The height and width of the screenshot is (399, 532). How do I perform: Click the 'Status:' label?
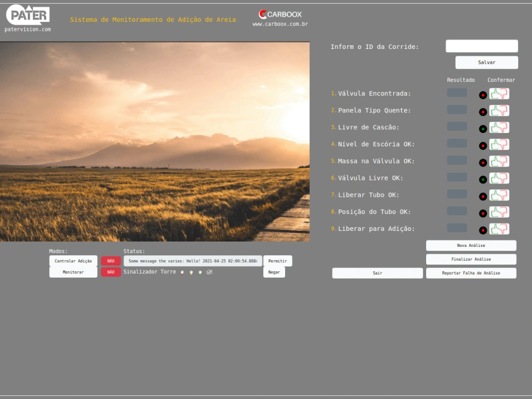coord(134,252)
